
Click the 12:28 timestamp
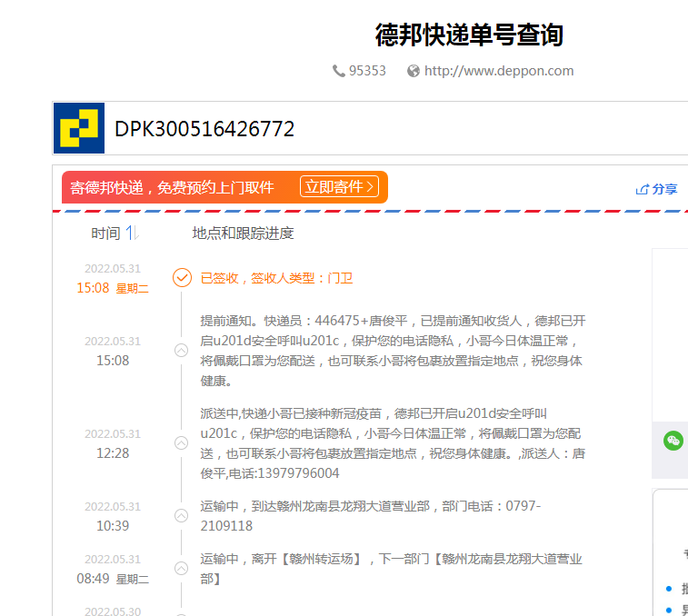pyautogui.click(x=113, y=452)
